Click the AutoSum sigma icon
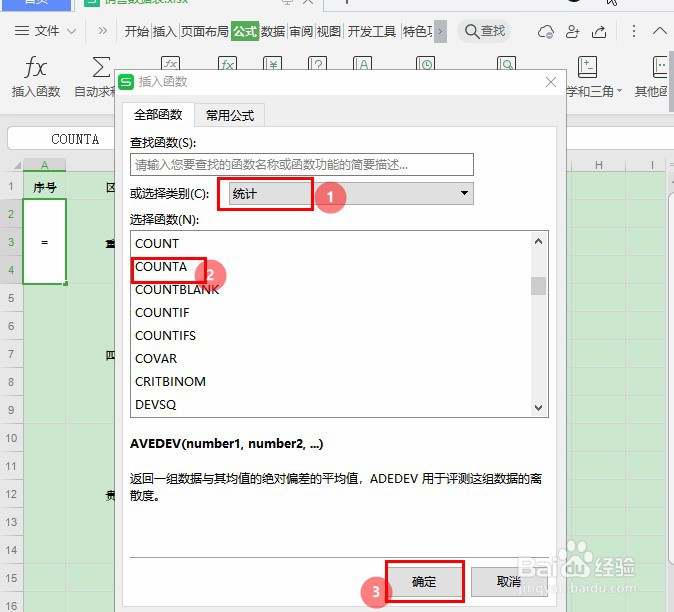This screenshot has width=674, height=612. tap(101, 67)
